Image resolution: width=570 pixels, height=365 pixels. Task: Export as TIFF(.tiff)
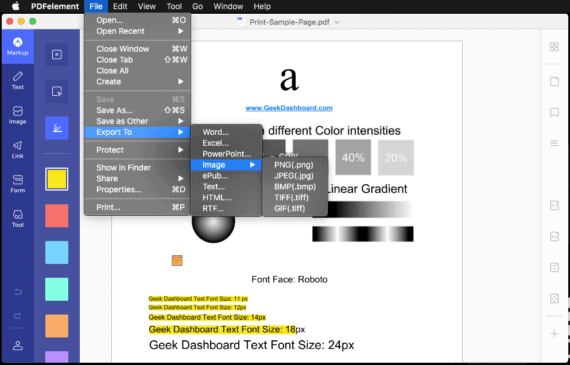[295, 198]
